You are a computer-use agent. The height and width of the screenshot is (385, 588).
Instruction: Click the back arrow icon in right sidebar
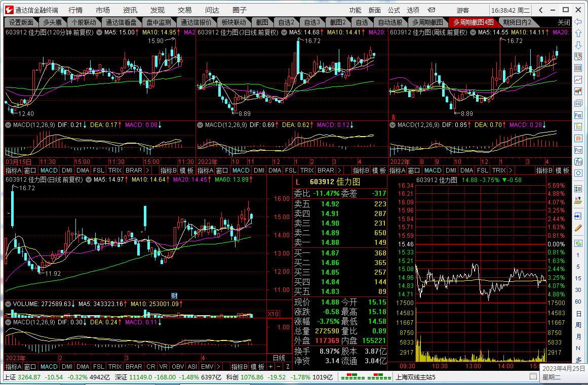pos(578,22)
